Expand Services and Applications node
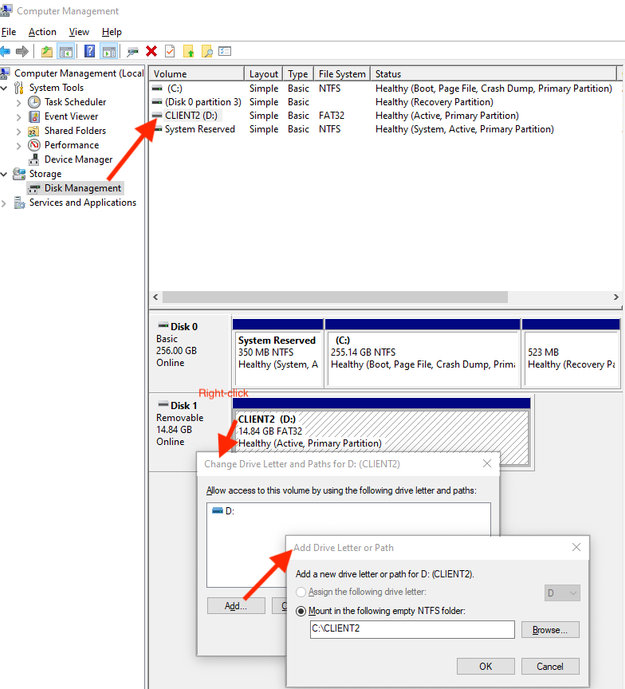The image size is (625, 689). pos(4,203)
